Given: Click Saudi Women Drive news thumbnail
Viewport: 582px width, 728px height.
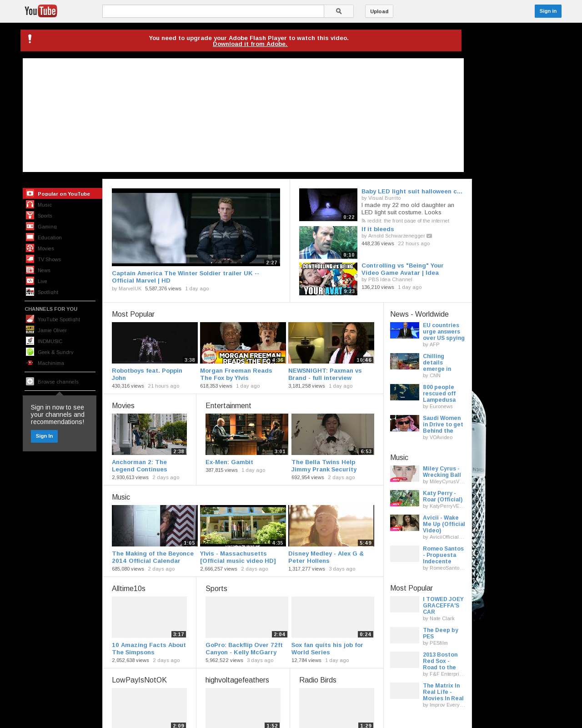Looking at the screenshot, I should click(405, 423).
